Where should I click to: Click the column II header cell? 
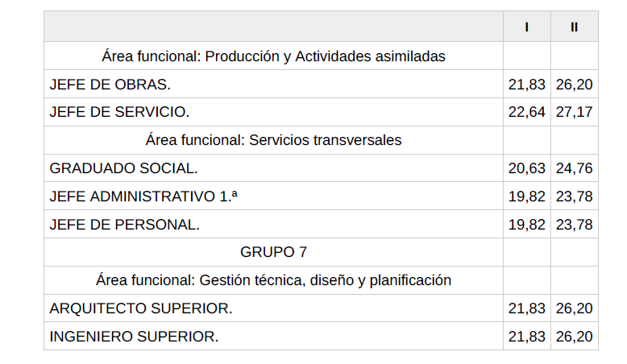[x=574, y=27]
